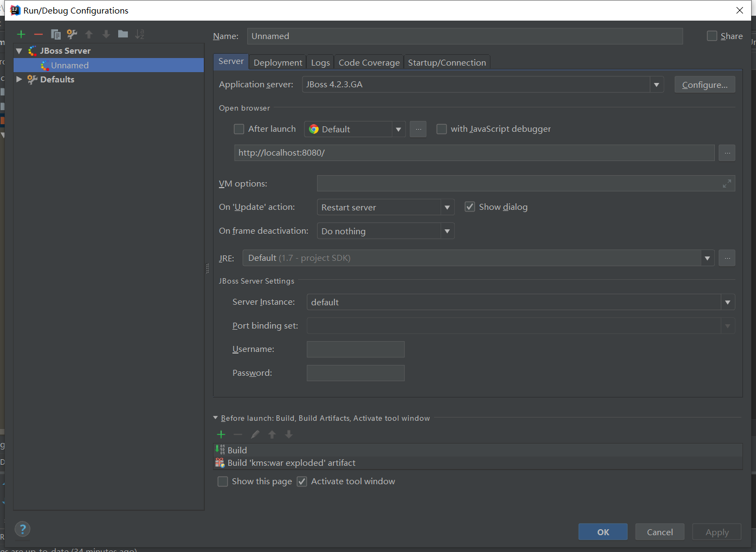This screenshot has width=756, height=552.
Task: Browse JRE with the ellipsis button
Action: (727, 258)
